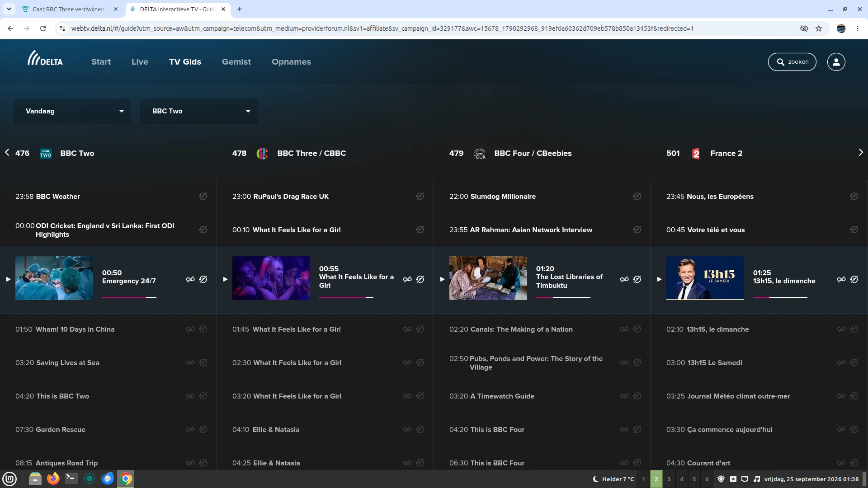
Task: Click the zoeken search button
Action: [792, 62]
